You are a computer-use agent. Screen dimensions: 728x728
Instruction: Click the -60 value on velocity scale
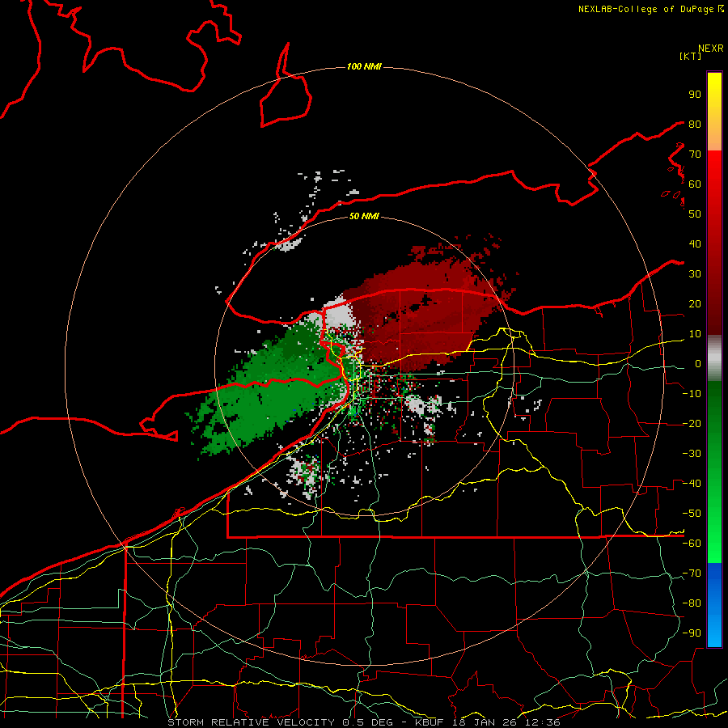pos(692,544)
